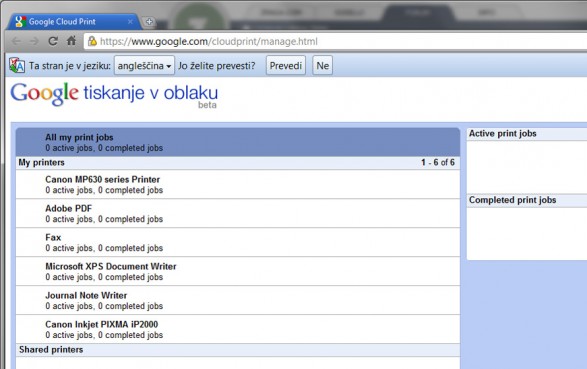
Task: Open the angleščina language dropdown
Action: (x=144, y=65)
